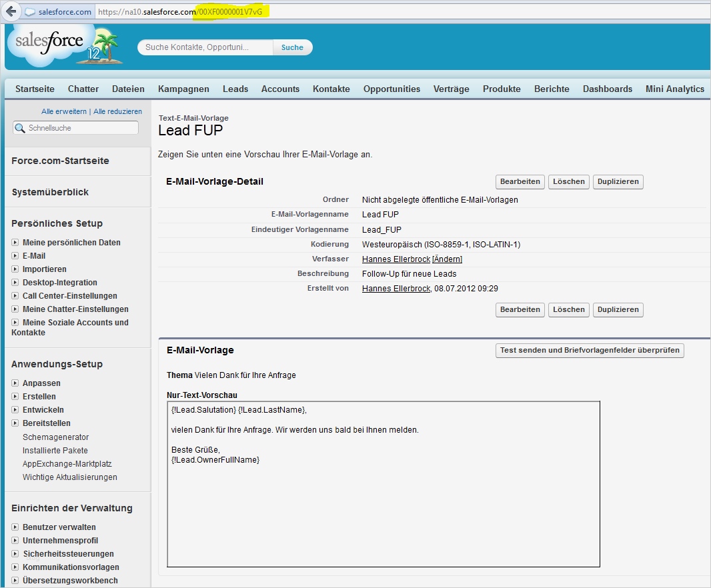The image size is (711, 588).
Task: Click the top Löschen button
Action: tap(569, 182)
